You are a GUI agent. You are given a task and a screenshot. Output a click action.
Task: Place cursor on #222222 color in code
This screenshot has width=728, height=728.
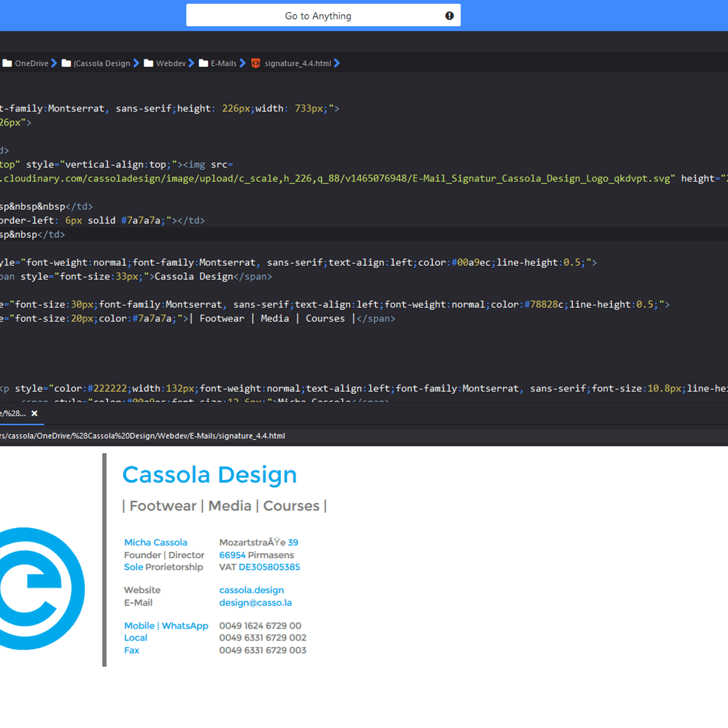click(107, 388)
